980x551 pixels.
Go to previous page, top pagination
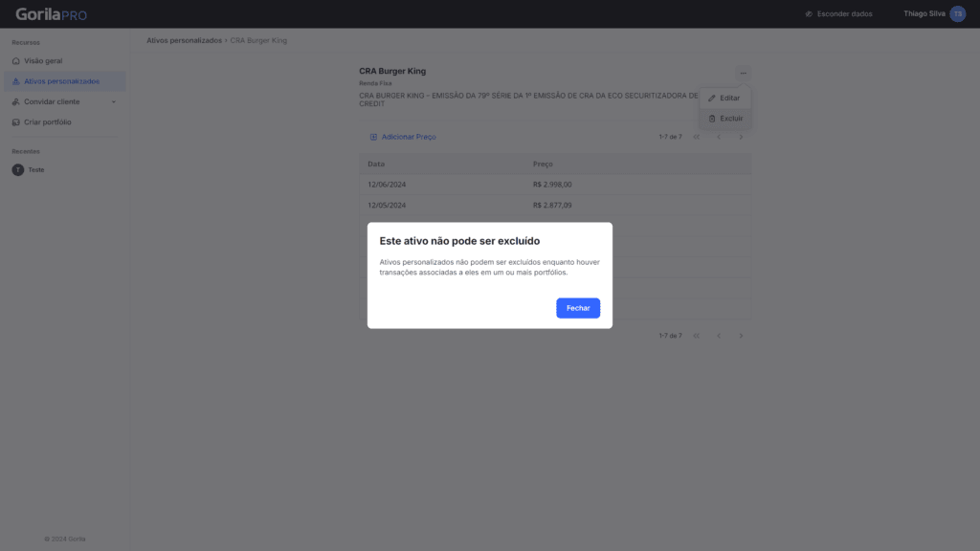point(719,137)
